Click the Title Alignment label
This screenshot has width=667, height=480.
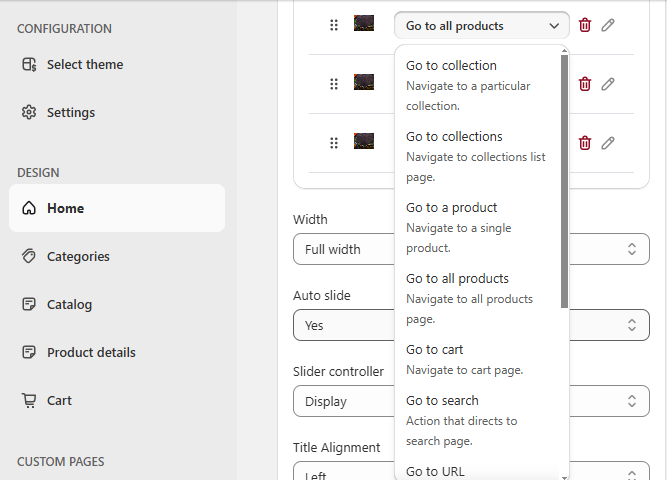coord(336,447)
